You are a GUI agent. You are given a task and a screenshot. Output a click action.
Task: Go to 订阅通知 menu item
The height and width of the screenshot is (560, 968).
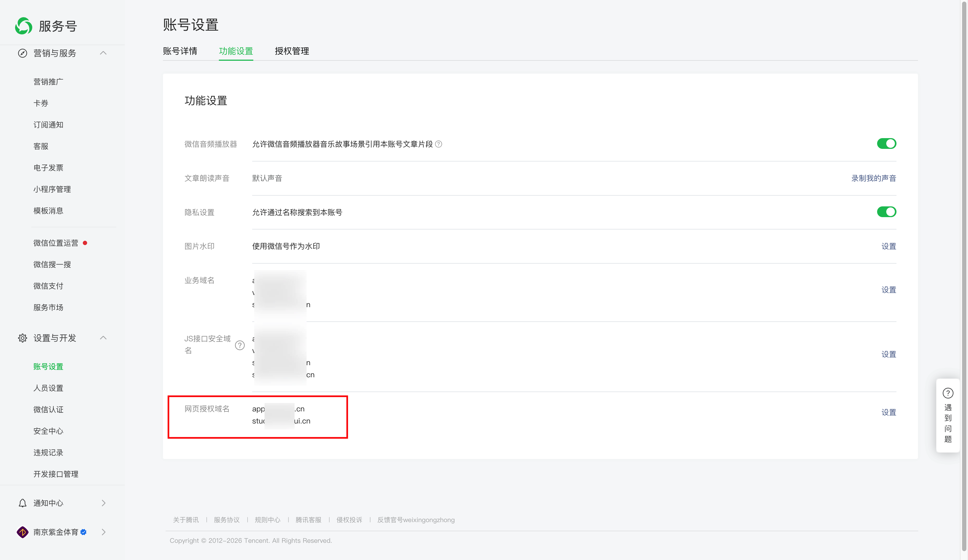click(x=48, y=125)
